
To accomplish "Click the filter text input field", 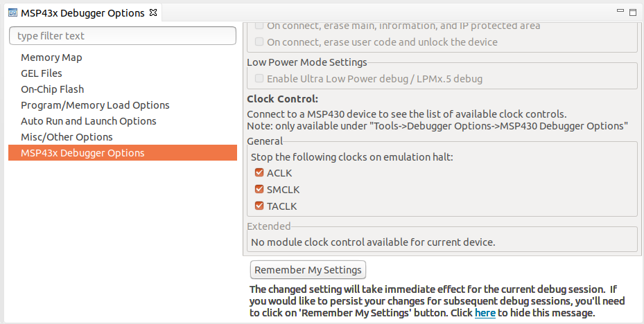I will point(123,35).
